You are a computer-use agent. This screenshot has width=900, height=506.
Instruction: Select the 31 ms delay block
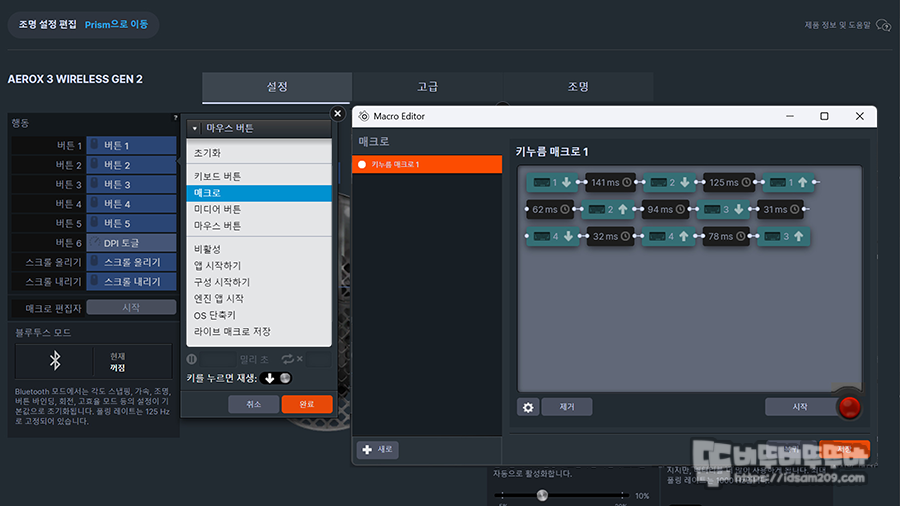[781, 209]
